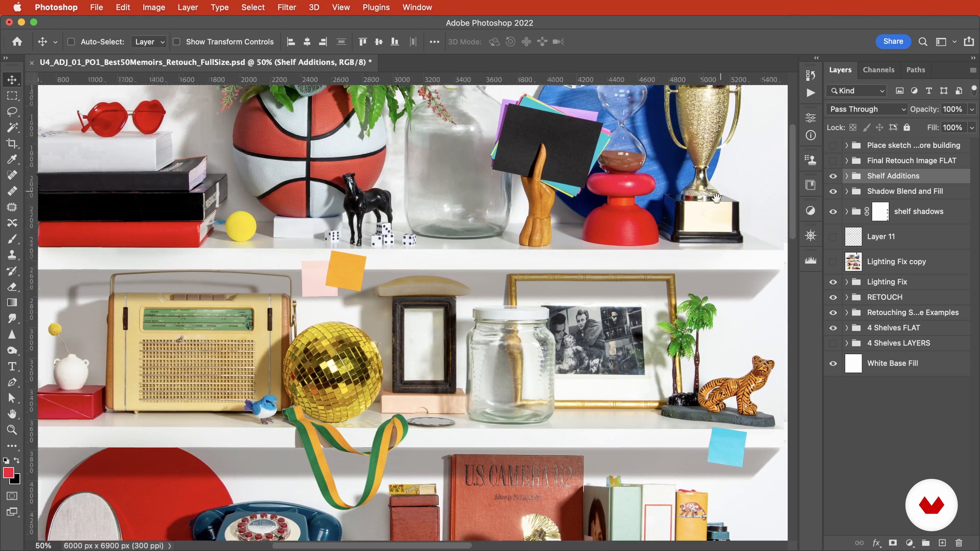
Task: Hide the White Base Fill layer
Action: (x=833, y=363)
